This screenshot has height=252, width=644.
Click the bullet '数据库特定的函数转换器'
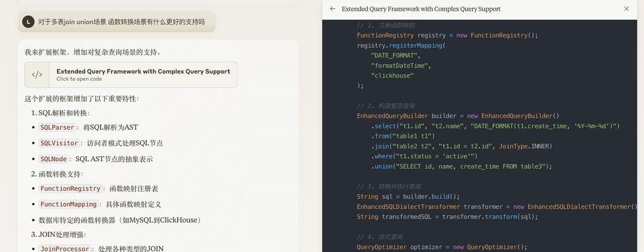tap(121, 220)
